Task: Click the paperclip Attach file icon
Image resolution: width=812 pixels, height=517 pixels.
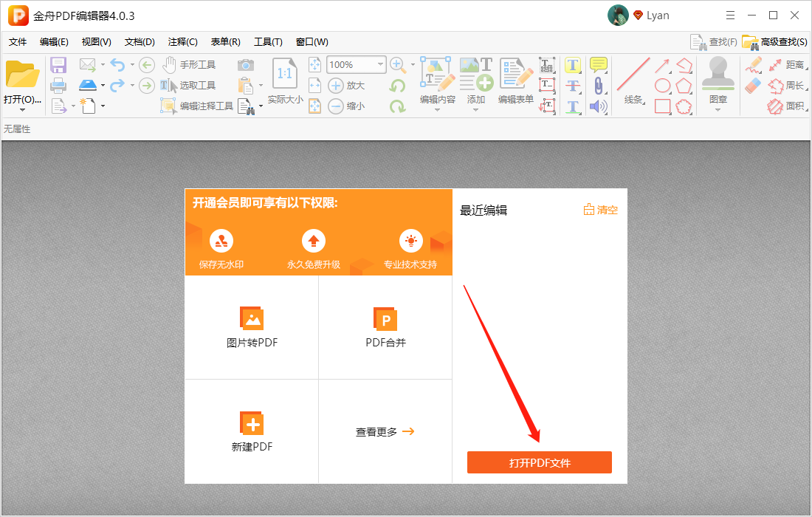Action: click(598, 86)
